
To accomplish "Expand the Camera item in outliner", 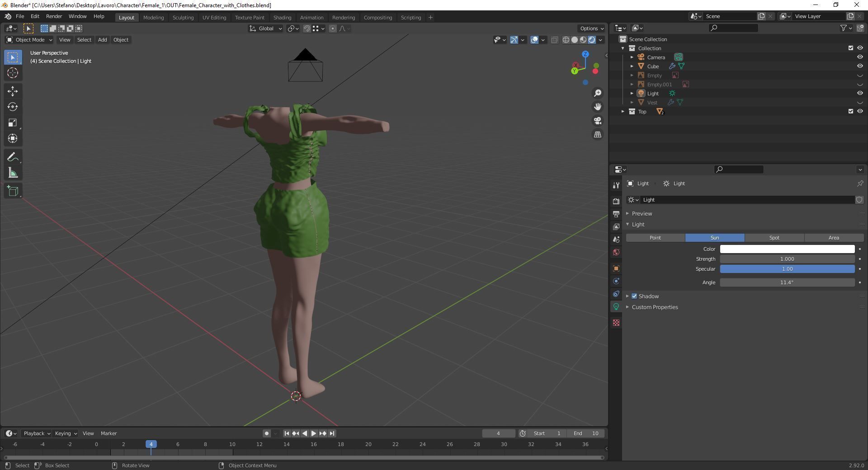I will pyautogui.click(x=632, y=57).
